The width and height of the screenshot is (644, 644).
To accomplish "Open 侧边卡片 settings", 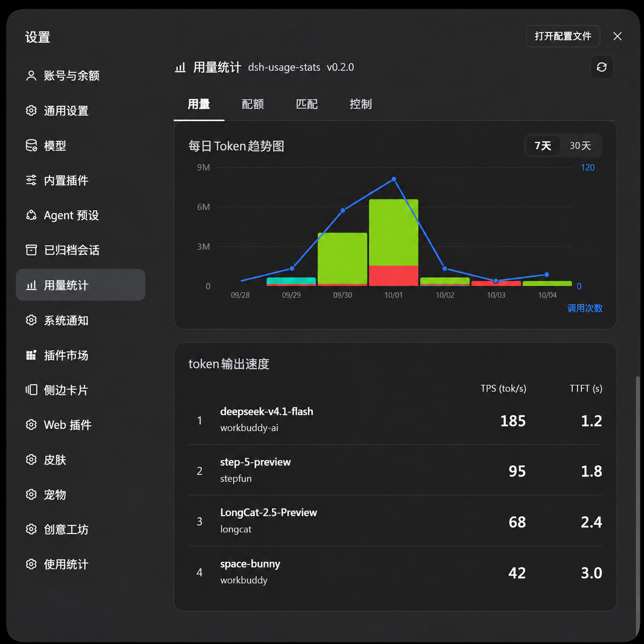I will click(x=81, y=390).
